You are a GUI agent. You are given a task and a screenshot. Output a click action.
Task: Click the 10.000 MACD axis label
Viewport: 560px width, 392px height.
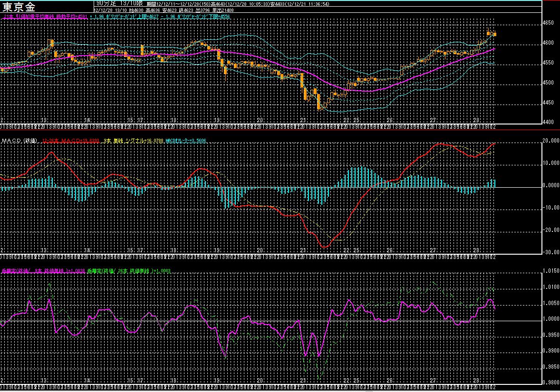tap(550, 163)
